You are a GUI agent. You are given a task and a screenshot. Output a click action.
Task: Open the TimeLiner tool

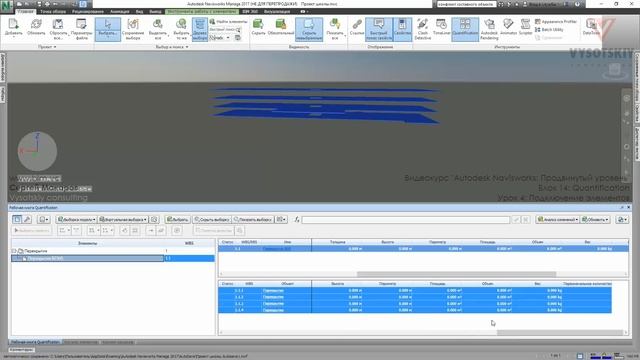coord(442,28)
